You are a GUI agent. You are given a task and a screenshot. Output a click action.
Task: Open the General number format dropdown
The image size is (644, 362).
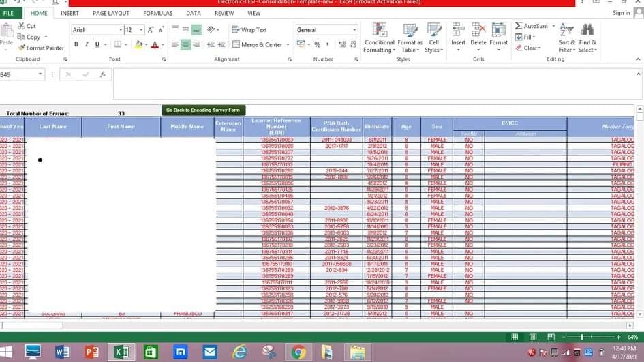pyautogui.click(x=354, y=29)
